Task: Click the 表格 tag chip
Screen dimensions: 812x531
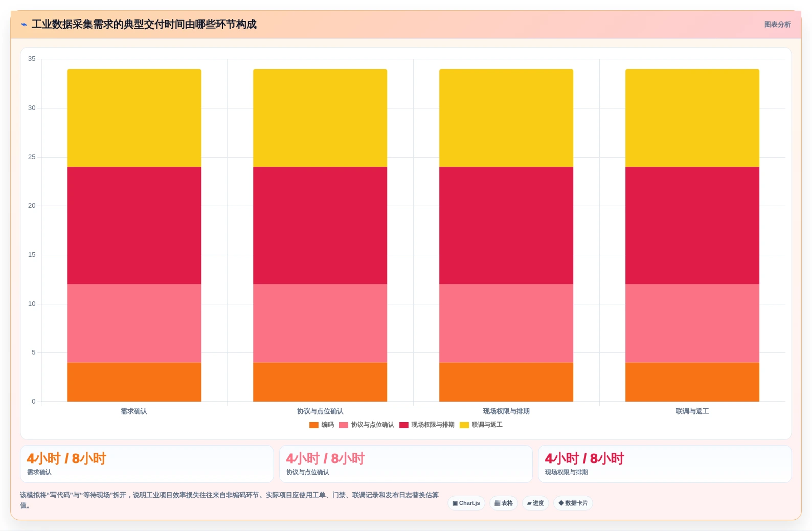Action: (x=504, y=503)
